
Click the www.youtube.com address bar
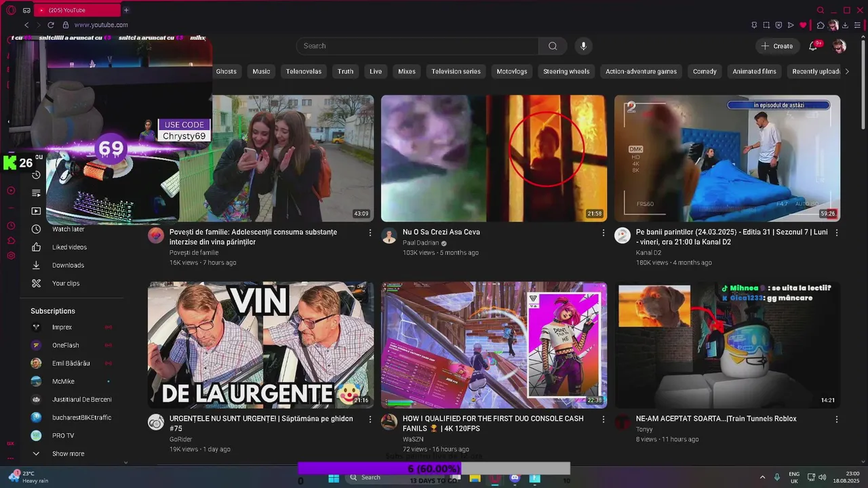[x=101, y=25]
